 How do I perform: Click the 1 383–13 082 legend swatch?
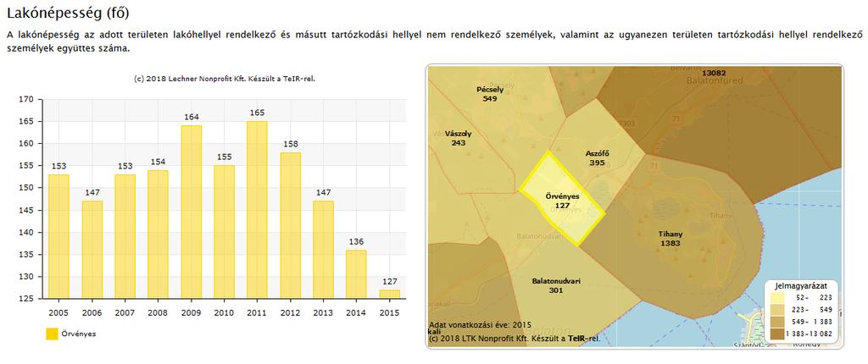[778, 333]
